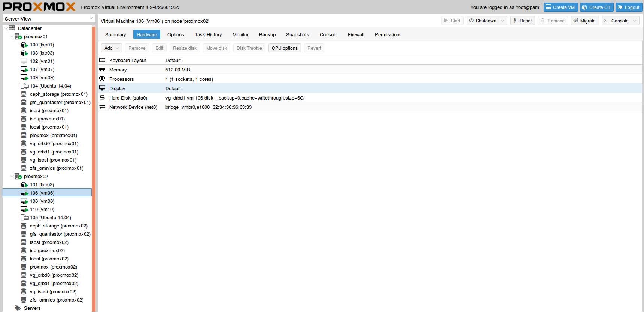Click the storage icon for ceph_storage (proxmox01)
The image size is (644, 312).
click(24, 94)
